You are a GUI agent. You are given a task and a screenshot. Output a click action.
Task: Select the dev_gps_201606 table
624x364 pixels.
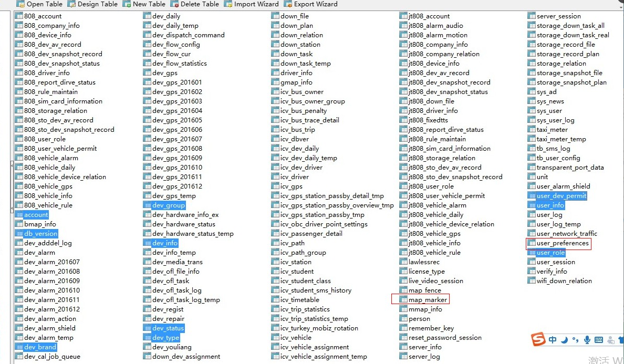[177, 129]
